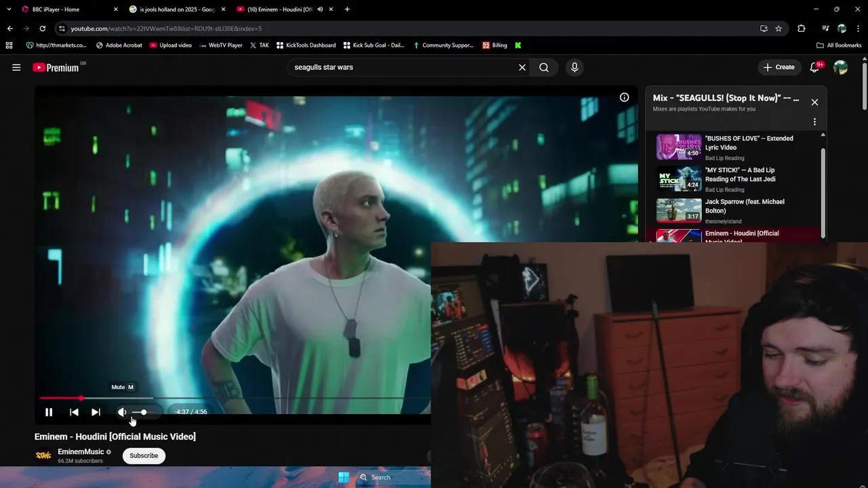Go back in the browser
This screenshot has width=868, height=488.
pyautogui.click(x=9, y=28)
